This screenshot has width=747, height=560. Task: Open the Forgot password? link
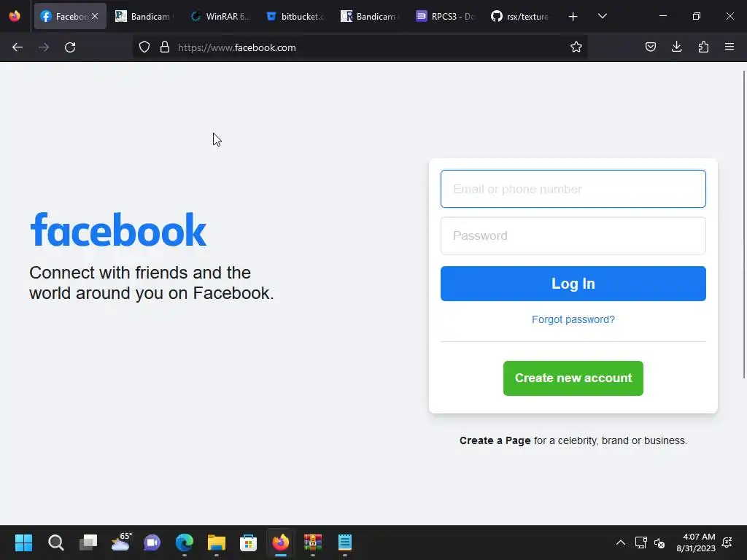click(573, 319)
